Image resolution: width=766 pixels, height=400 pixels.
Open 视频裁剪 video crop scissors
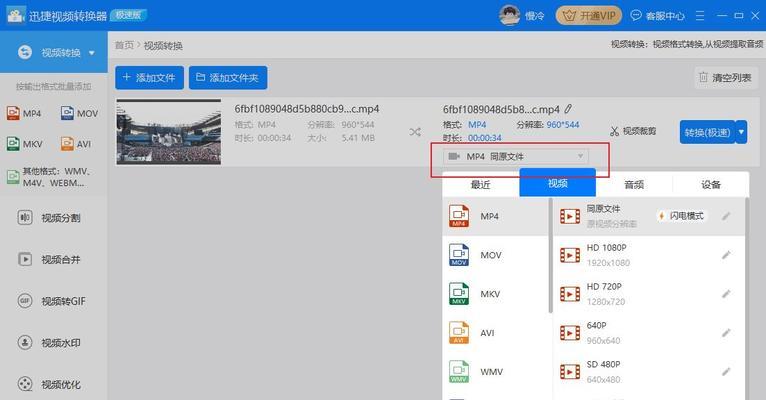click(633, 131)
